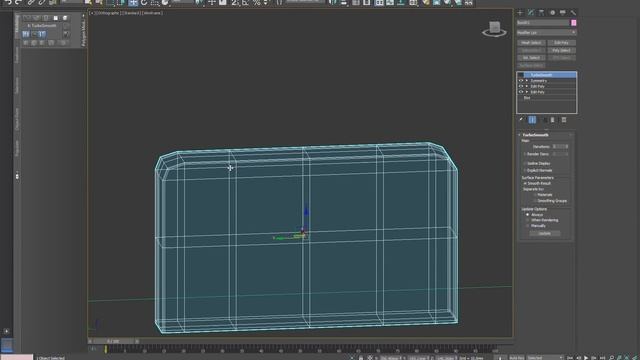The image size is (640, 360).
Task: Enable Separate by Materials checkbox
Action: 535,195
